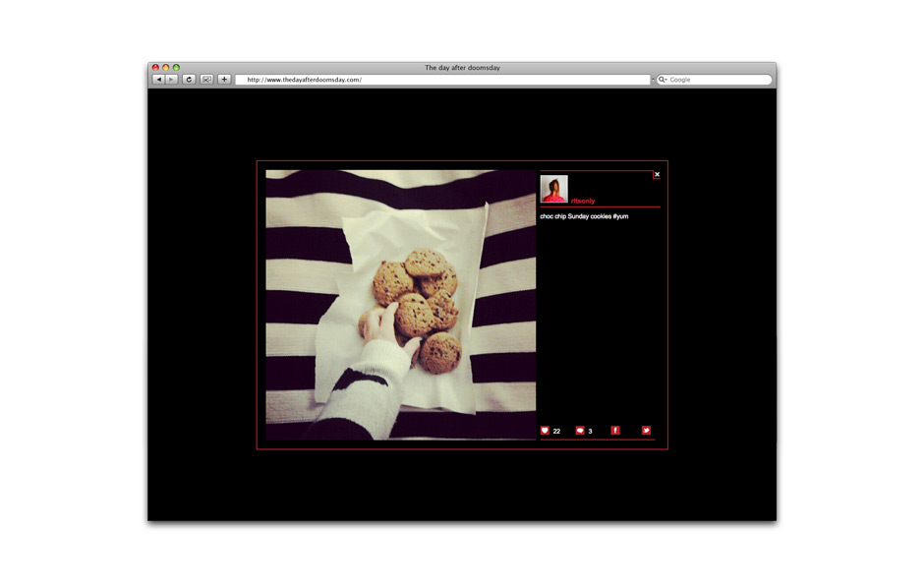Click into the Google search field
Viewport: 924px width, 588px height.
718,80
